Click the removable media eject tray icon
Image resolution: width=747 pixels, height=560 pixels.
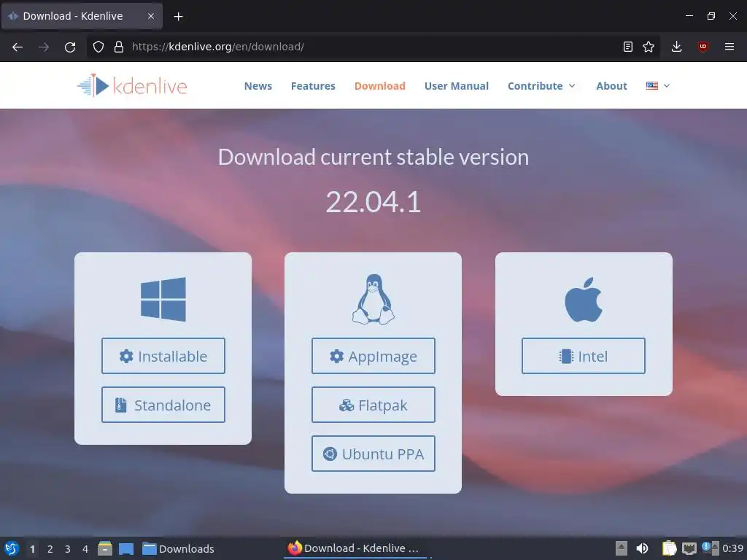[622, 548]
